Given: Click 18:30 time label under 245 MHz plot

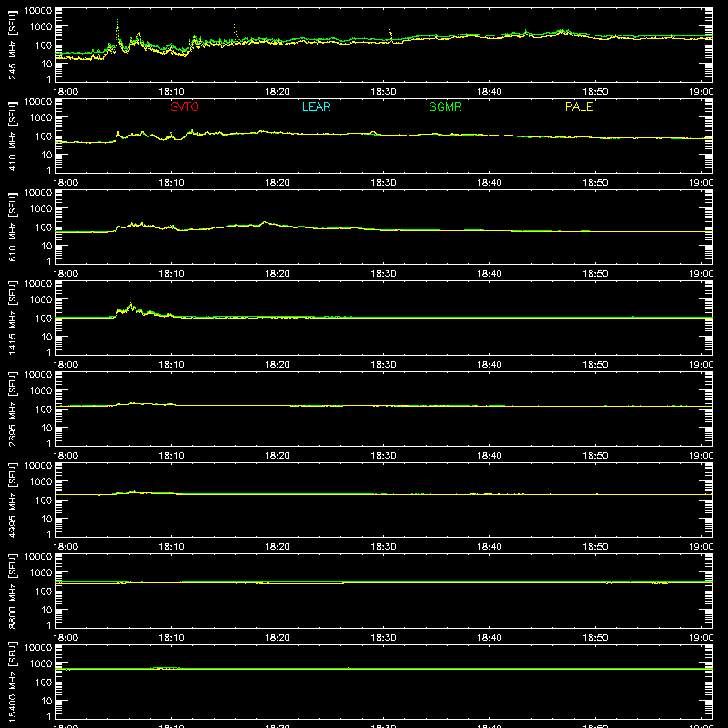Looking at the screenshot, I should tap(383, 92).
